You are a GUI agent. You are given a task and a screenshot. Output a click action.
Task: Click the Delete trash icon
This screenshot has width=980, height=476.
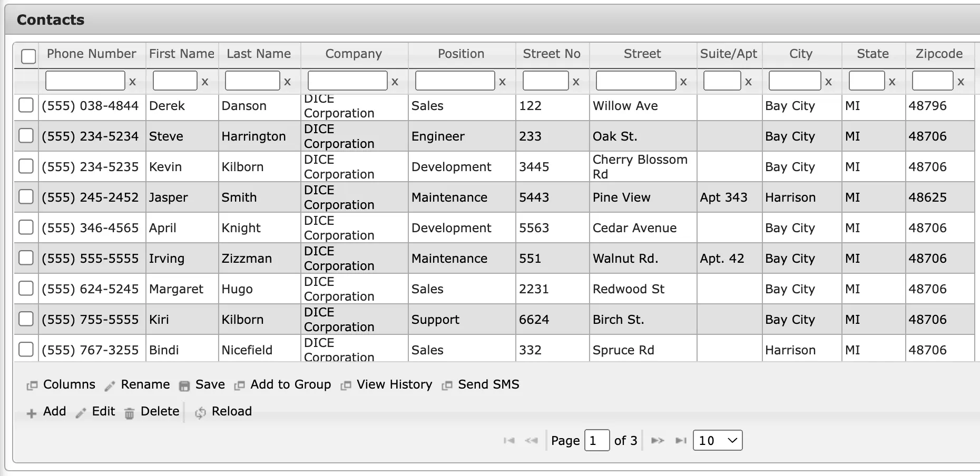point(129,413)
